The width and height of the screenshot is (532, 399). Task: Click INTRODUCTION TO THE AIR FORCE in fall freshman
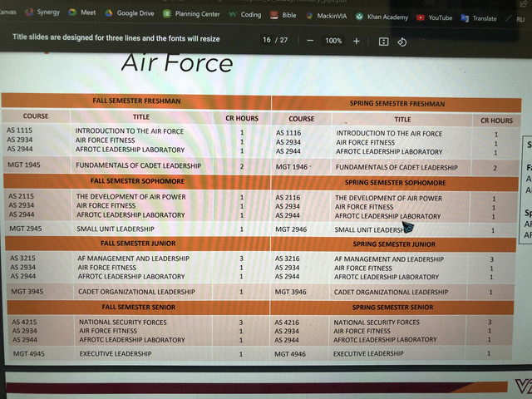(x=130, y=131)
